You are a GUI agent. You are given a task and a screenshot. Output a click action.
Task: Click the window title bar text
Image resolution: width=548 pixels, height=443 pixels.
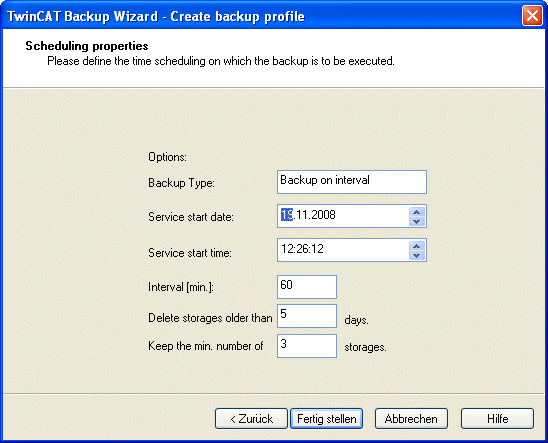[156, 16]
